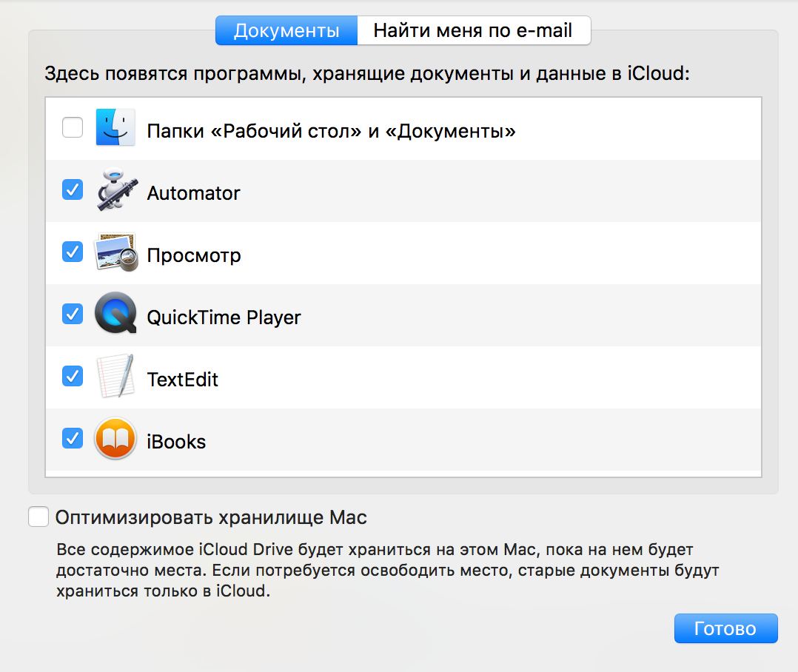Click the iCloud Drive storage description paragraph
The height and width of the screenshot is (672, 798).
point(386,571)
